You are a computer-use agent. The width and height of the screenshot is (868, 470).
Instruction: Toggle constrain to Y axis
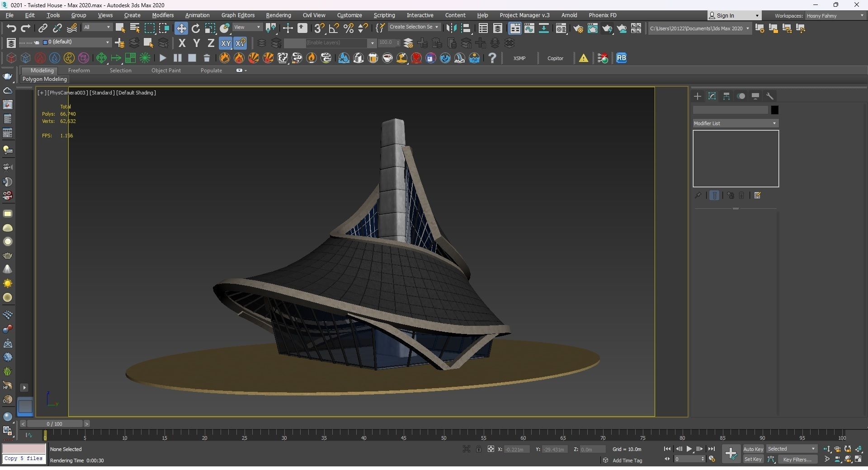196,43
